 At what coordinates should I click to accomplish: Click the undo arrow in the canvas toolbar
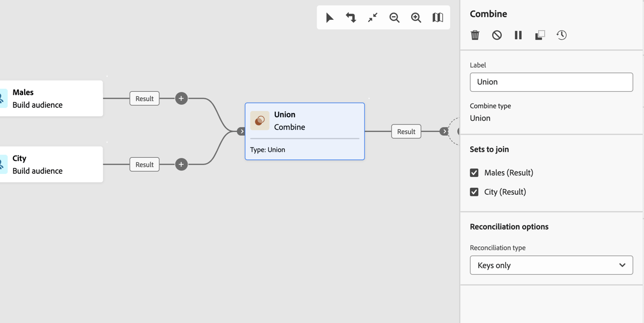click(351, 18)
